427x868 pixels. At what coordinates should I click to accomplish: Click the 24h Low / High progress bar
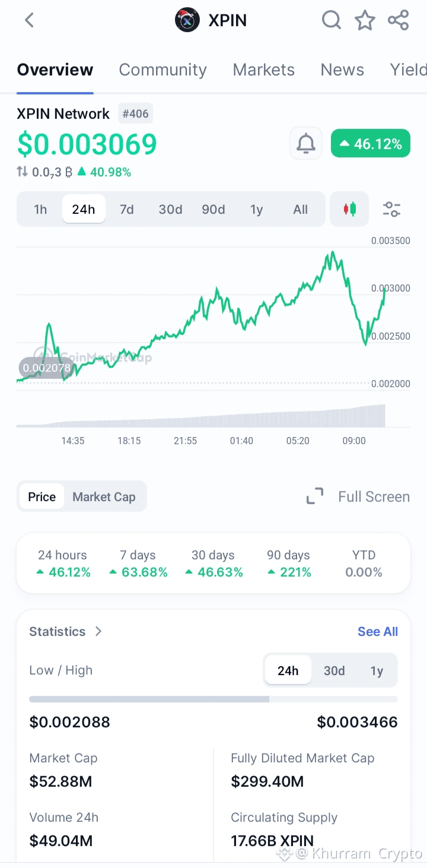click(x=213, y=699)
